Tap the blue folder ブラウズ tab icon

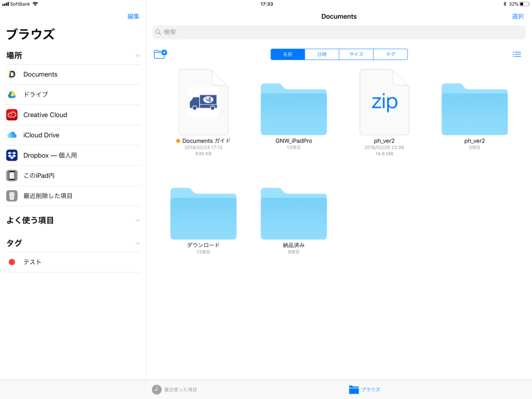pos(354,390)
